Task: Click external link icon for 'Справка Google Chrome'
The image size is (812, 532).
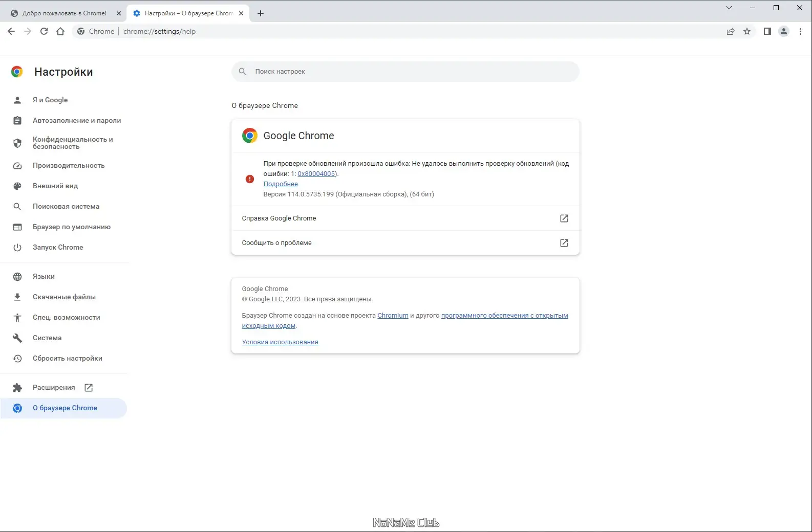Action: click(x=564, y=218)
